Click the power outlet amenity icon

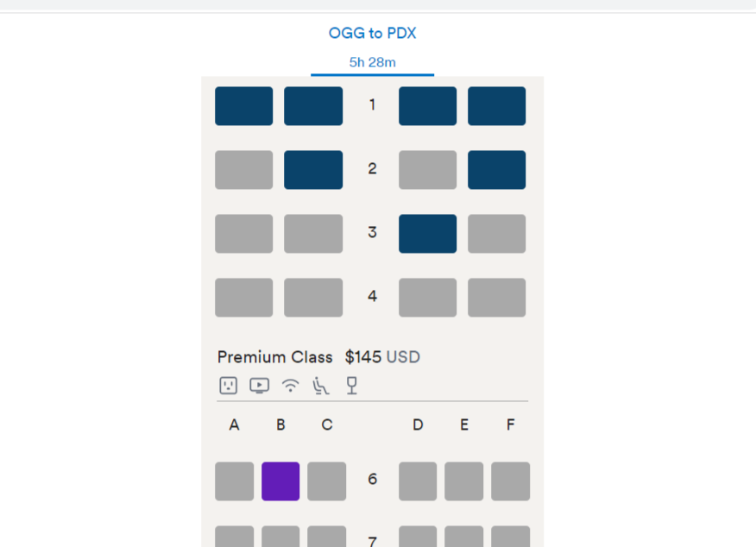(x=228, y=386)
